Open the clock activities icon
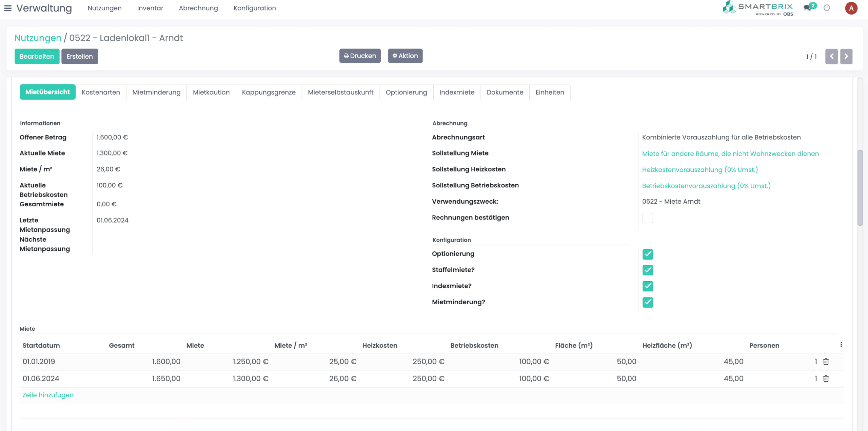Viewport: 868px width, 431px height. pyautogui.click(x=827, y=8)
